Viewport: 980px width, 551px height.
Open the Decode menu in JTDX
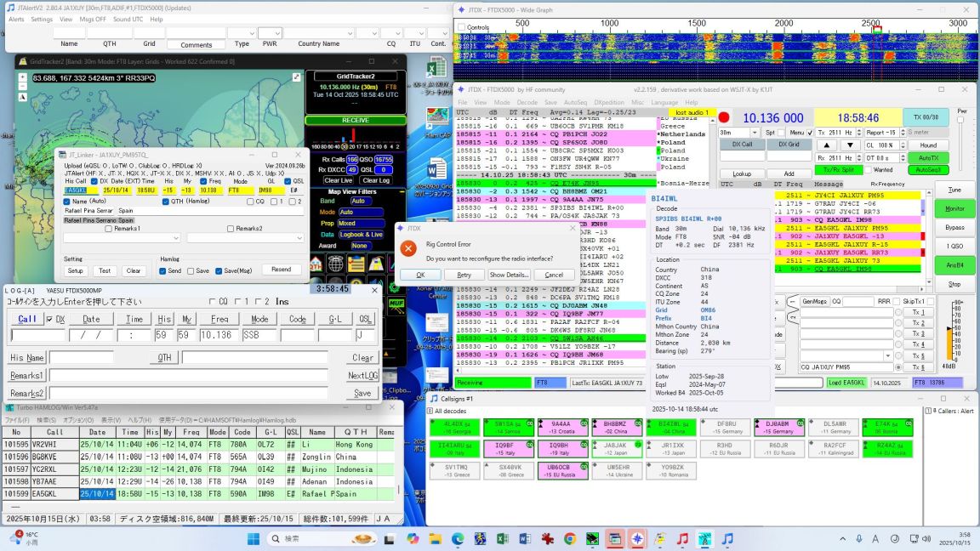527,102
